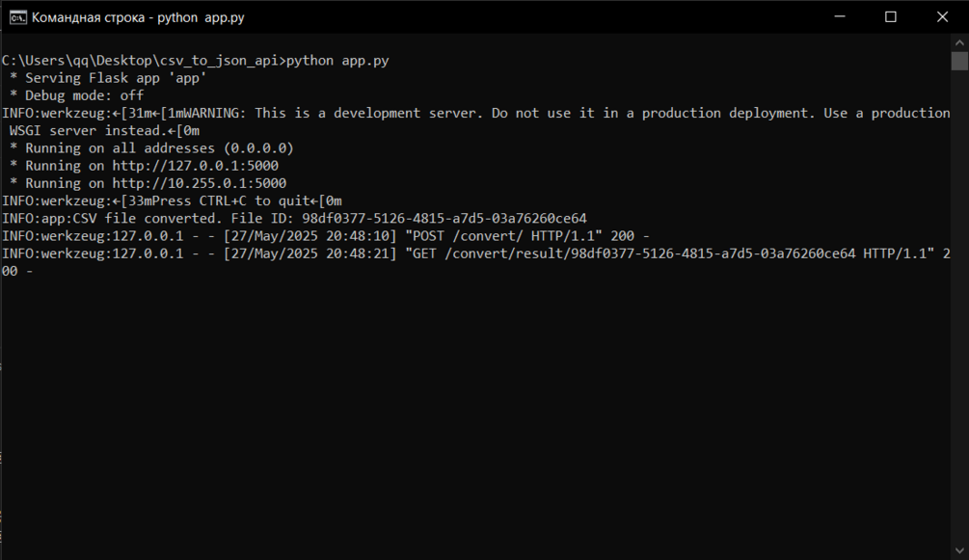The width and height of the screenshot is (969, 560).
Task: Minimize the Command Prompt window
Action: (837, 16)
